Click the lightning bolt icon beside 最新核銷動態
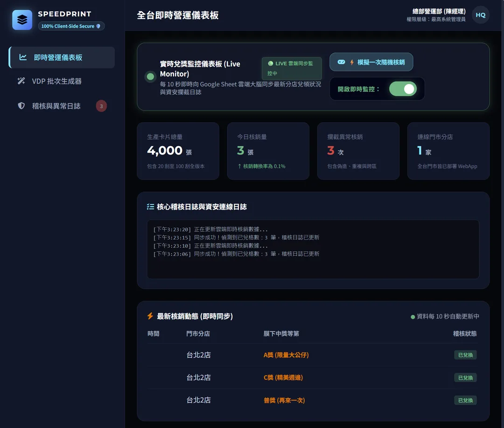The width and height of the screenshot is (504, 428). (x=150, y=316)
